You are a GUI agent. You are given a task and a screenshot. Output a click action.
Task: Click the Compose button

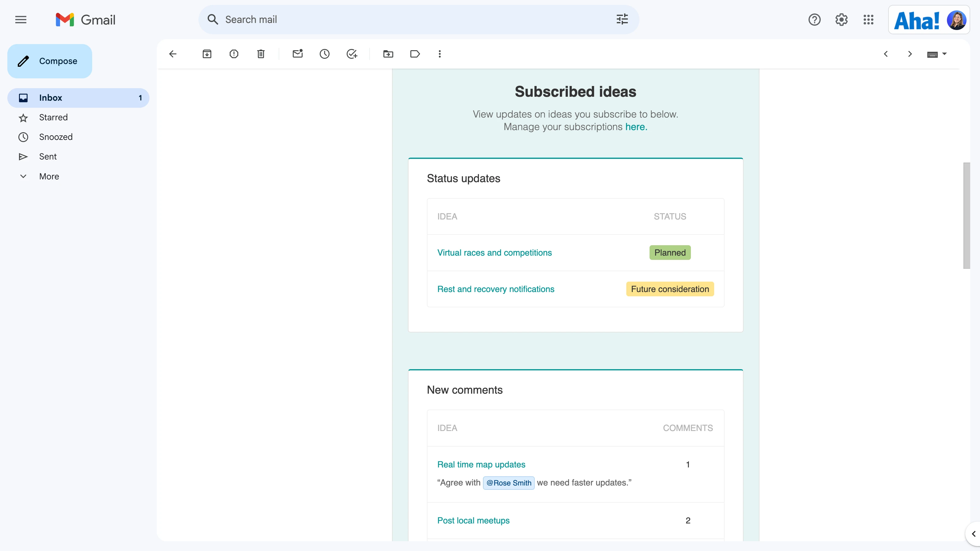[x=50, y=61]
